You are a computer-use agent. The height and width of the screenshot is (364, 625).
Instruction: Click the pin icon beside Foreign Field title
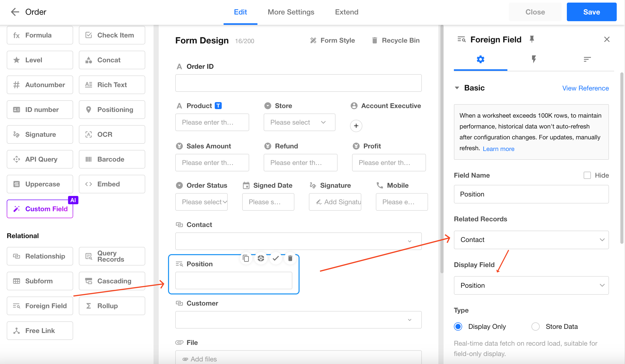pos(532,39)
